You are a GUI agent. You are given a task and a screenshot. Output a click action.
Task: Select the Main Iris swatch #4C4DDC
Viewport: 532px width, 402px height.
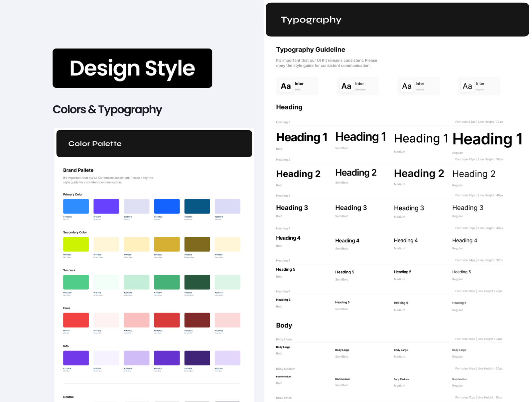pyautogui.click(x=76, y=206)
